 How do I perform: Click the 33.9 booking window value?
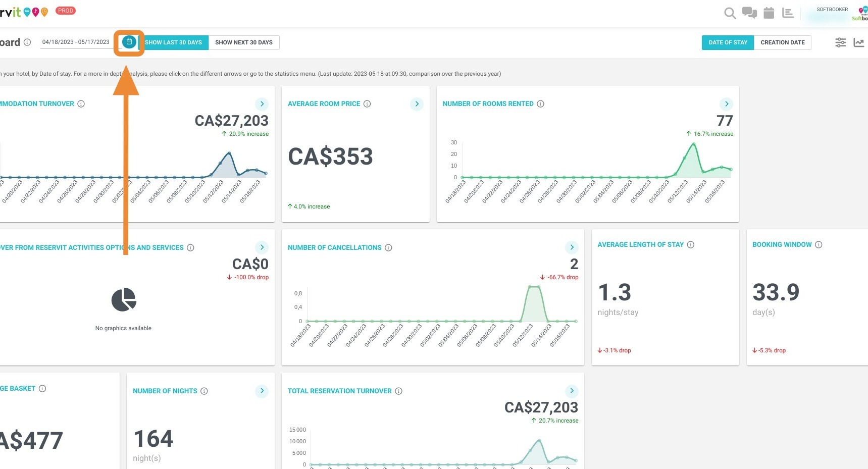coord(776,292)
